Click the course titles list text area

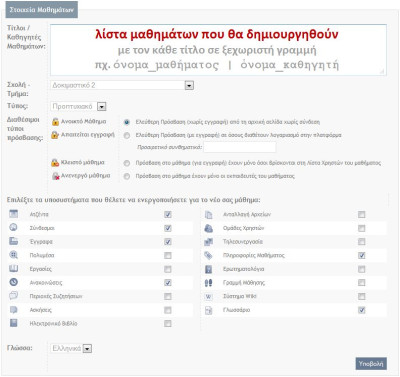point(218,50)
